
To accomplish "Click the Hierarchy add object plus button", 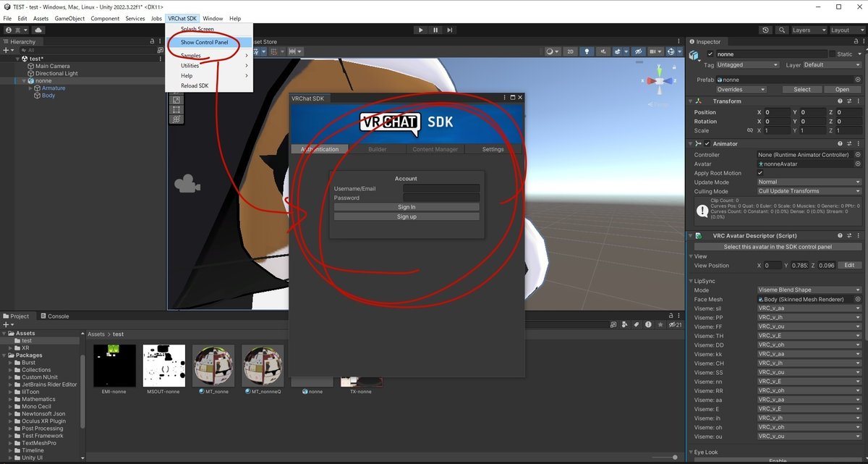I will point(8,50).
